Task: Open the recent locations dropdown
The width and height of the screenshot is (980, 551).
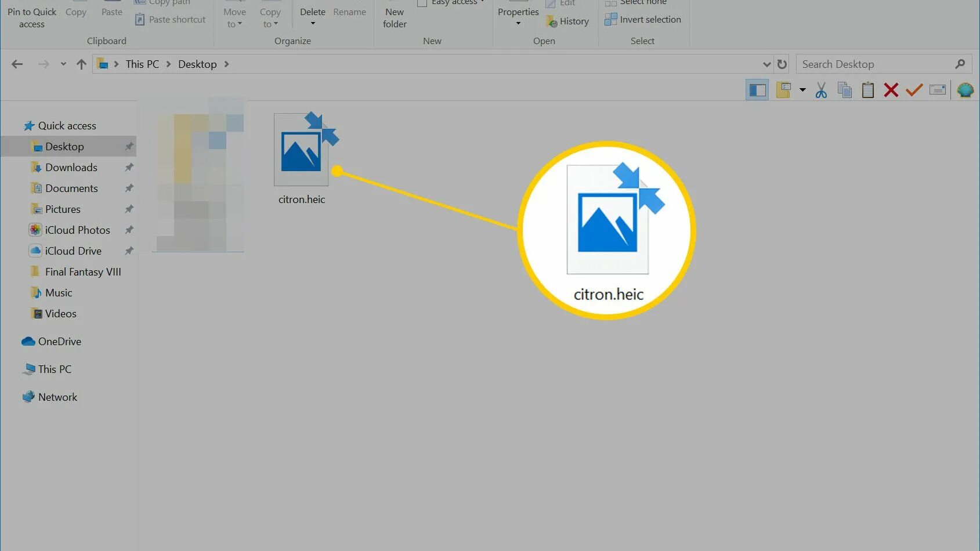Action: tap(63, 64)
